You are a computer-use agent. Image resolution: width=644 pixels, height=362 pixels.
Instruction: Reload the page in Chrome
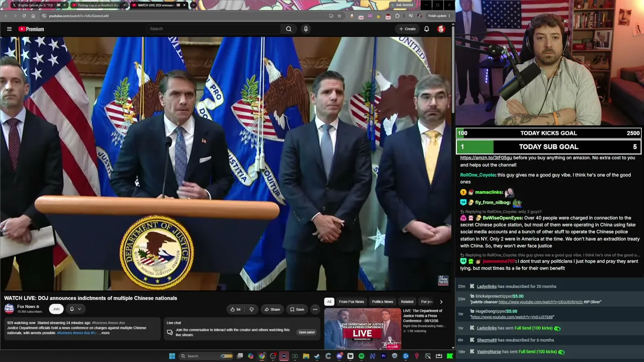click(24, 16)
